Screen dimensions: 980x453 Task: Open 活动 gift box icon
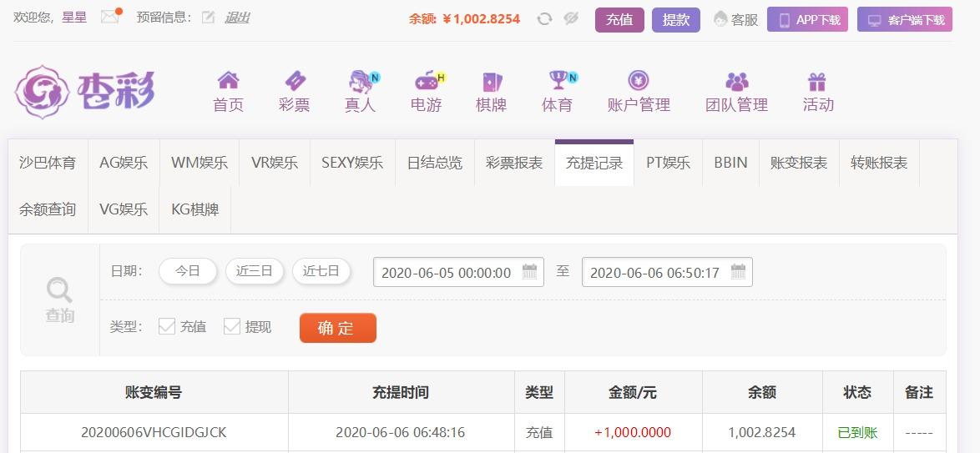pos(817,81)
